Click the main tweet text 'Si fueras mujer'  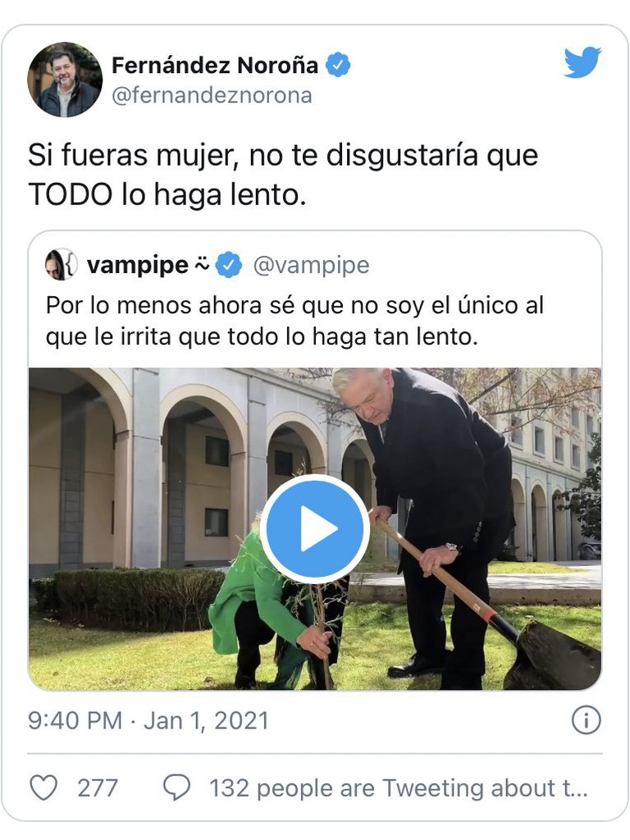coord(283,175)
